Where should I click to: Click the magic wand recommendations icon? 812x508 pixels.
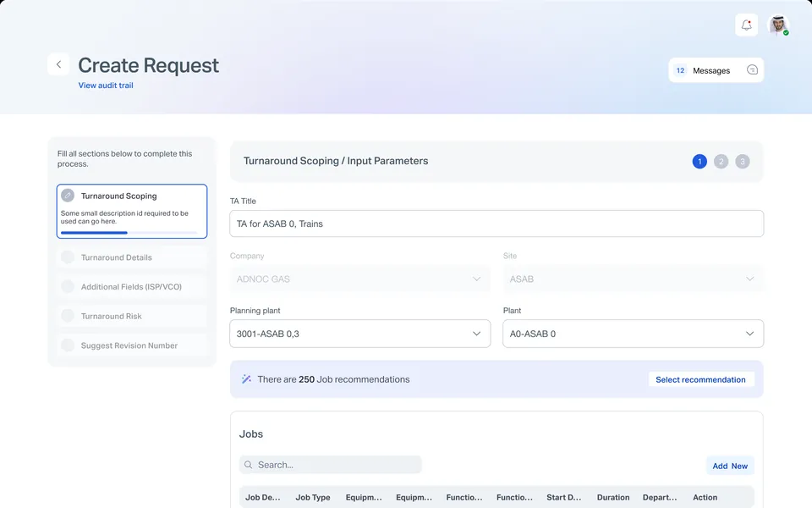point(246,379)
